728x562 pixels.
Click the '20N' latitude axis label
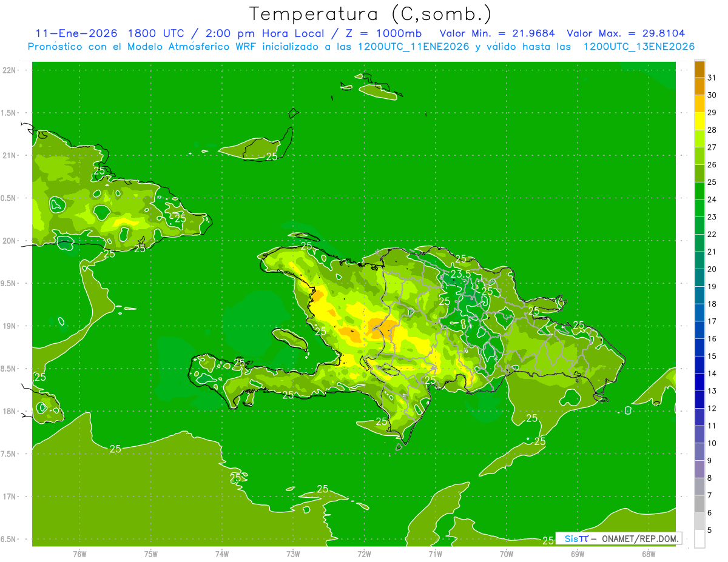10,241
